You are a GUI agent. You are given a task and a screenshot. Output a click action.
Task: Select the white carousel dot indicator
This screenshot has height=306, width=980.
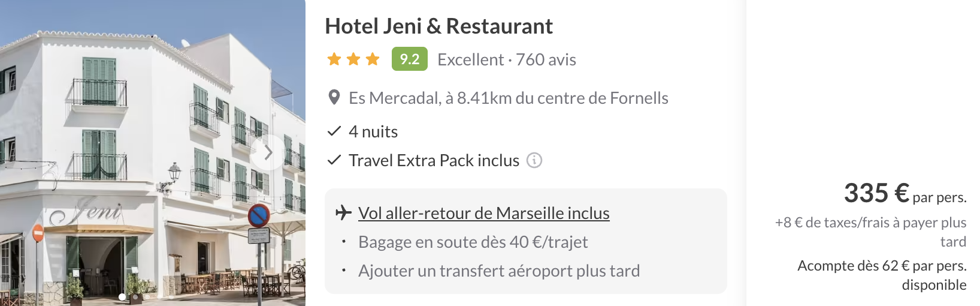click(x=122, y=296)
